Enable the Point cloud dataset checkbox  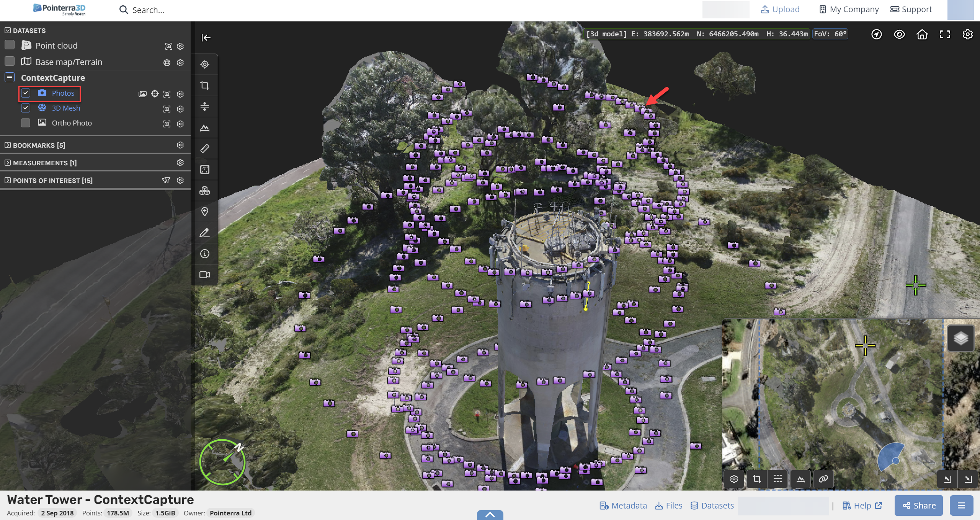[x=10, y=45]
